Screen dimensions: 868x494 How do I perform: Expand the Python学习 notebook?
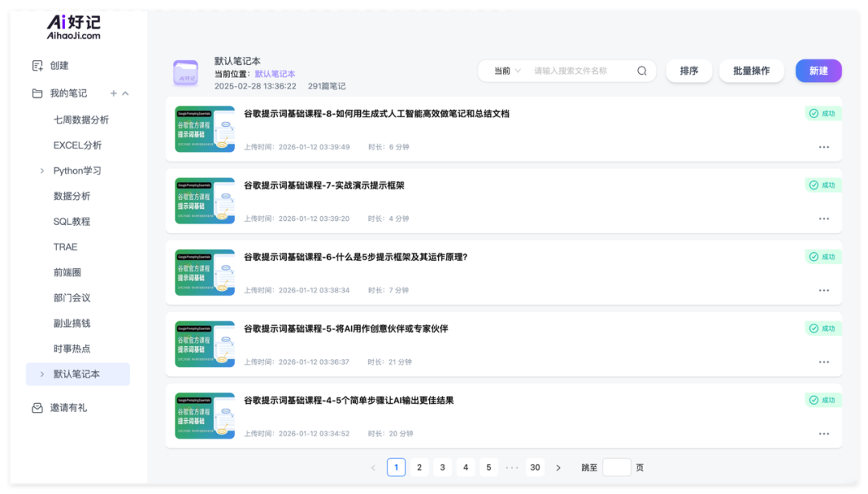(42, 170)
